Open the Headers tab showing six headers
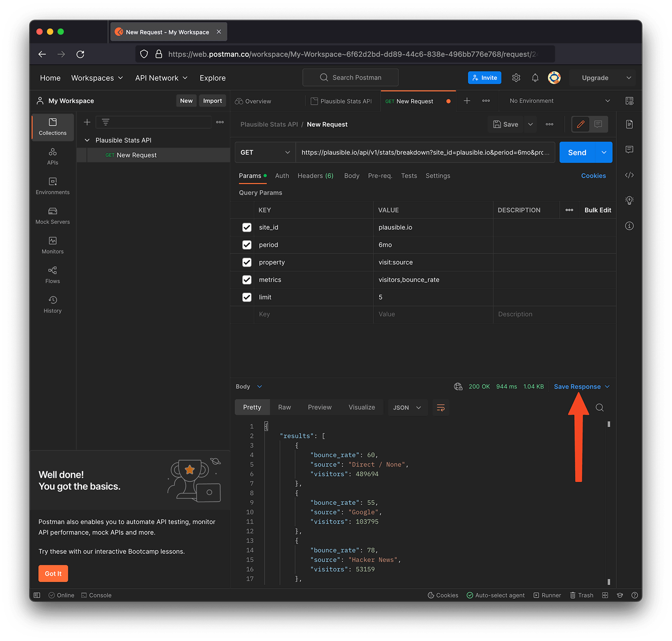 click(x=315, y=176)
